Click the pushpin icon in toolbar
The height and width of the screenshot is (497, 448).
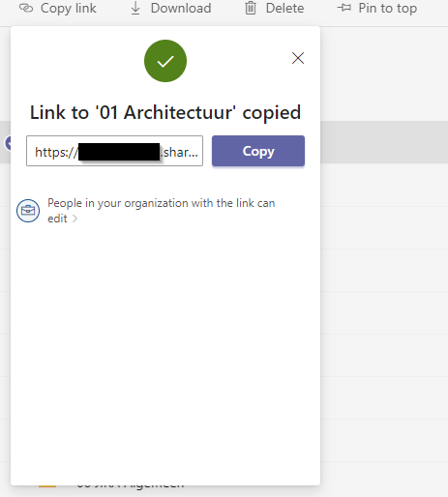pyautogui.click(x=344, y=8)
